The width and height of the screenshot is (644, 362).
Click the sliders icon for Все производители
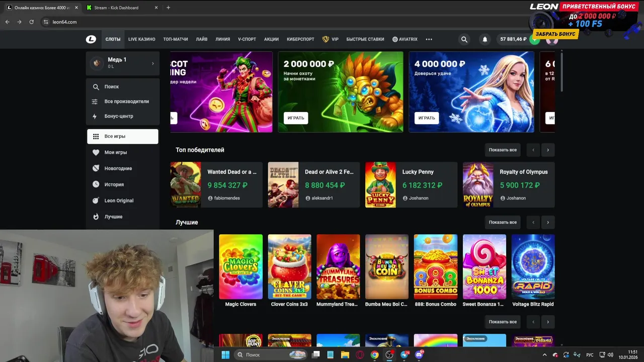click(95, 102)
